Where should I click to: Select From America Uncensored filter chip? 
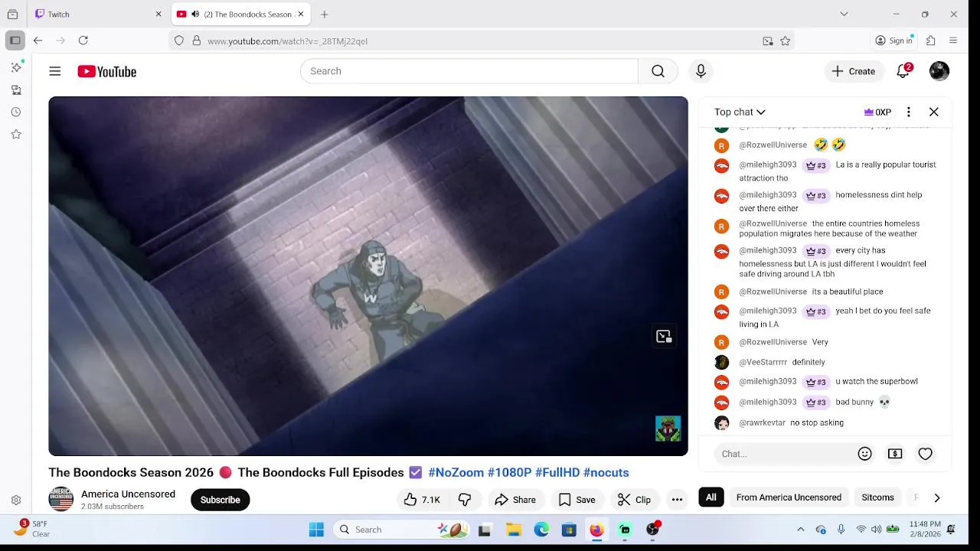click(789, 497)
